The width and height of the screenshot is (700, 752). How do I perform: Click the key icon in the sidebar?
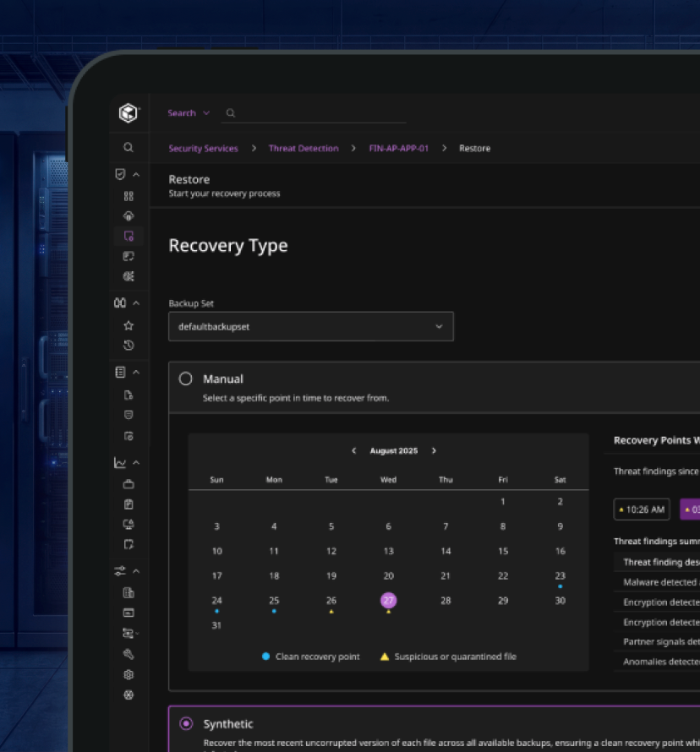(129, 654)
